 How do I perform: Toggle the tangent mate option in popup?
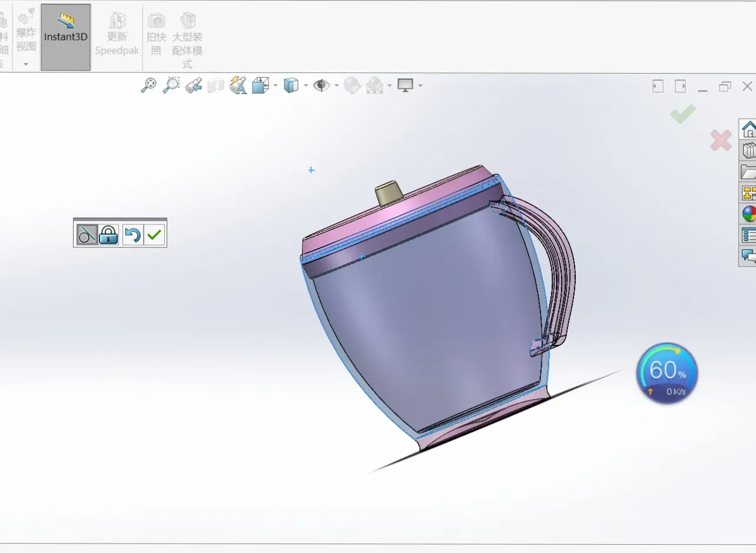87,235
